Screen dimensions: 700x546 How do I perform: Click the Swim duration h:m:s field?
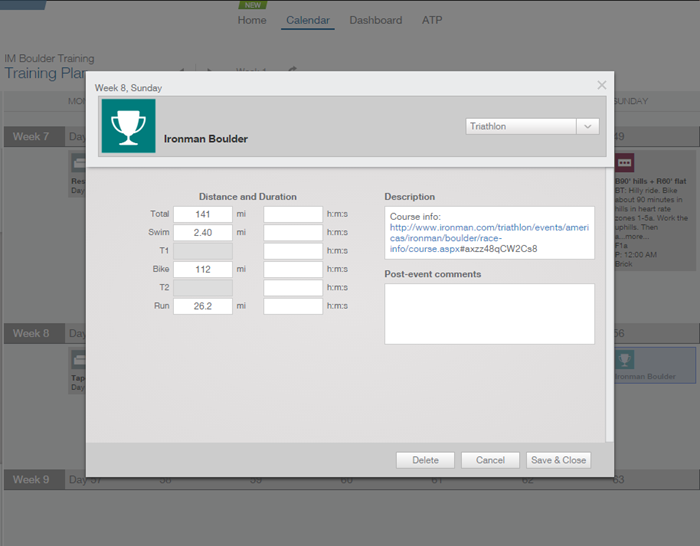[293, 233]
